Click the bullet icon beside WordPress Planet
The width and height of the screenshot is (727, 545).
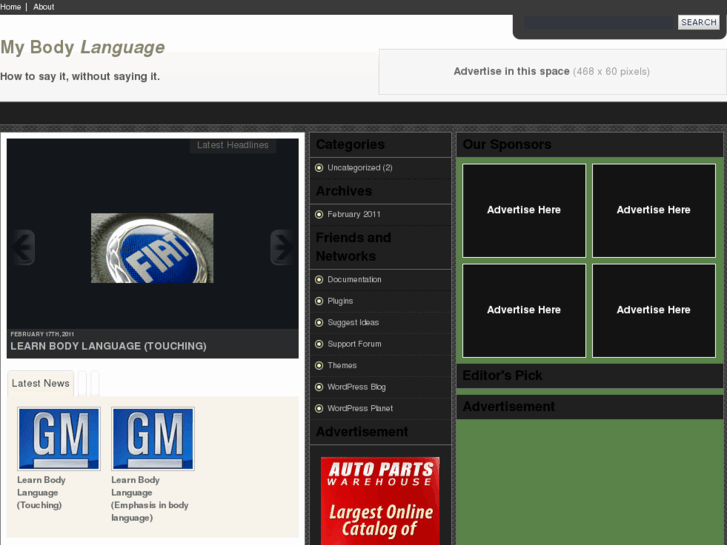(319, 408)
